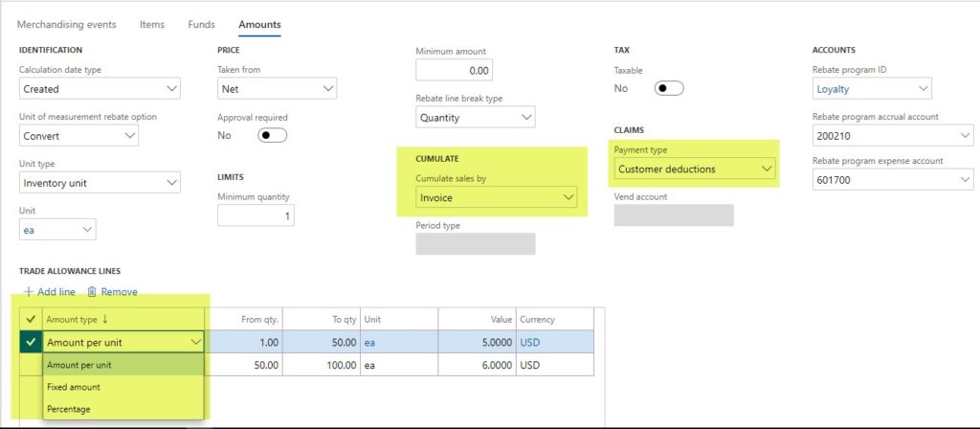This screenshot has height=429, width=980.
Task: Choose Fixed amount from the dropdown list
Action: tap(74, 387)
